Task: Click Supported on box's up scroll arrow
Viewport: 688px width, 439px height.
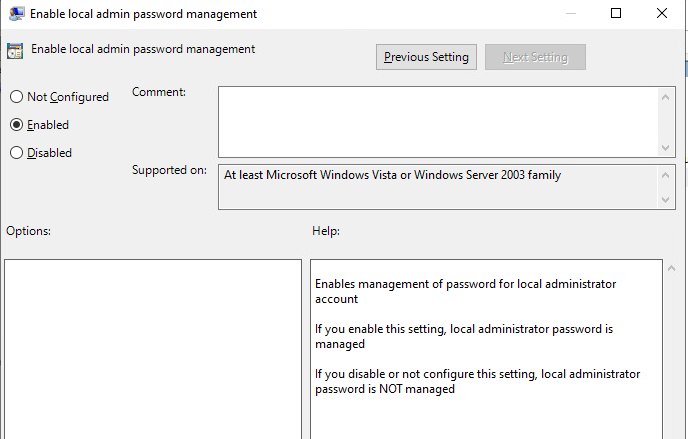Action: [x=667, y=174]
